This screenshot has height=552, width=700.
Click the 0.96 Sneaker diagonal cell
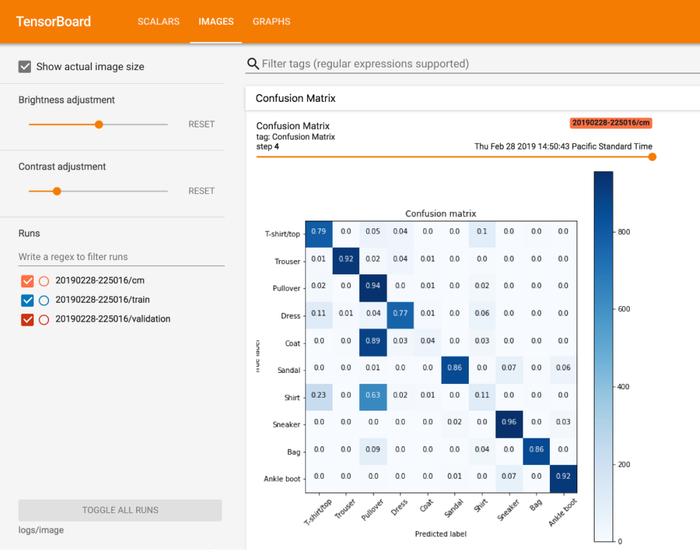pyautogui.click(x=509, y=424)
